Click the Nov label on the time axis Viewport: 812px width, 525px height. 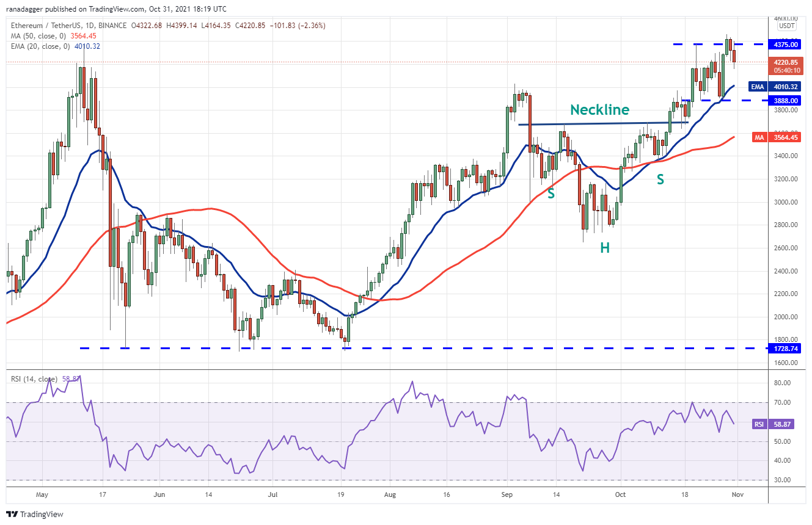coord(738,495)
